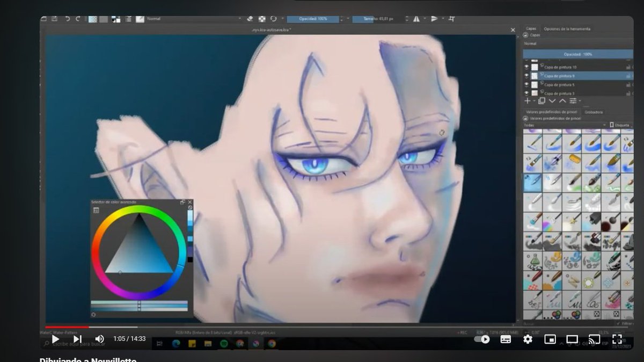Open the layer blending mode Normal dropdown
644x362 pixels.
click(577, 44)
